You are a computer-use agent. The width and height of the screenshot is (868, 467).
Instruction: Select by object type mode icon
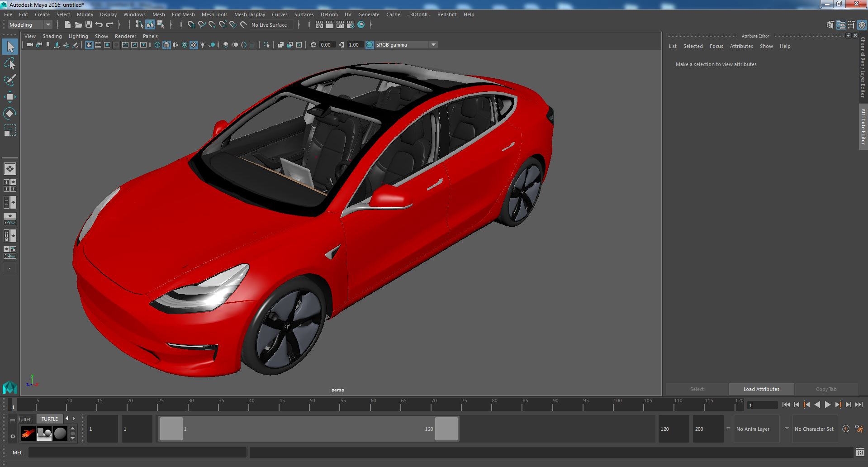coord(150,25)
